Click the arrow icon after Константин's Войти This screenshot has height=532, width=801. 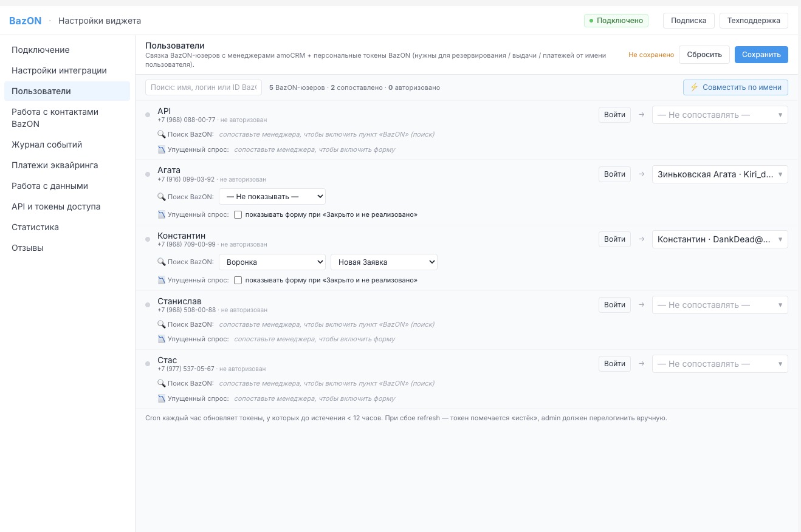(641, 239)
